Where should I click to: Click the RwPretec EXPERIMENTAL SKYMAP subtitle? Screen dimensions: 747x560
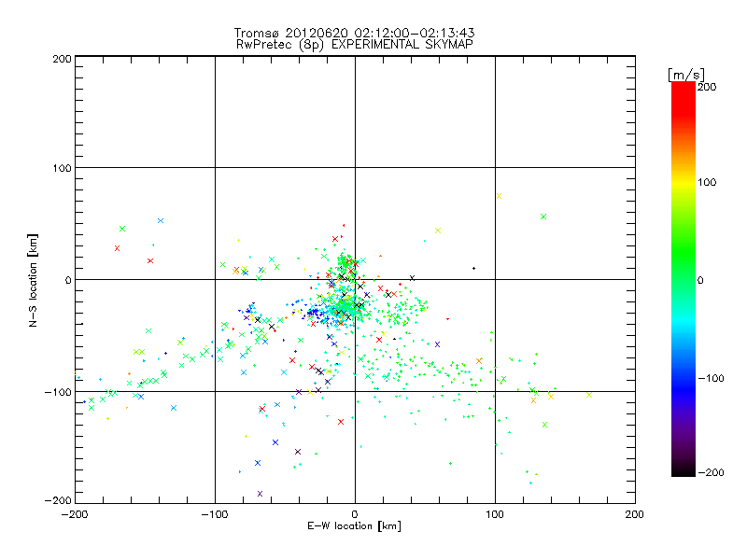(x=354, y=44)
